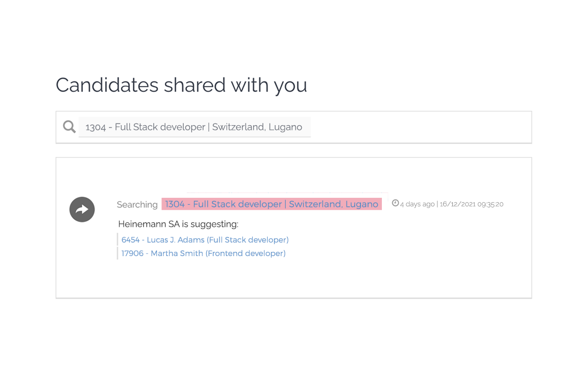
Task: Click the "Searching" label before the job title
Action: click(137, 205)
